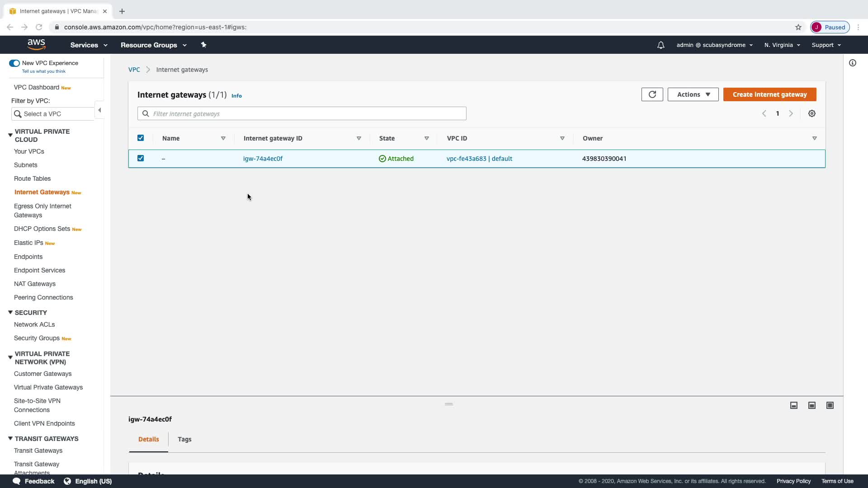Viewport: 868px width, 488px height.
Task: Collapse the left navigation pane arrow
Action: (99, 110)
